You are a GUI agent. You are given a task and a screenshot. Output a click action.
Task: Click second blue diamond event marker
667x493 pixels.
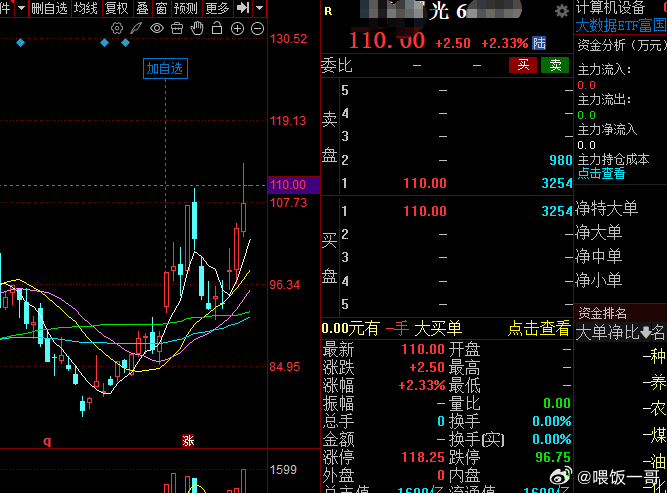104,43
